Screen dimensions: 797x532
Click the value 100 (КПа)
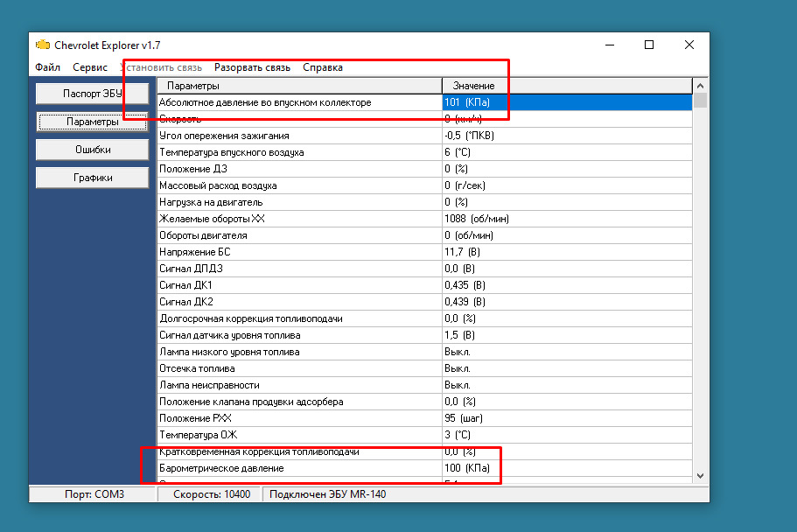coord(466,468)
